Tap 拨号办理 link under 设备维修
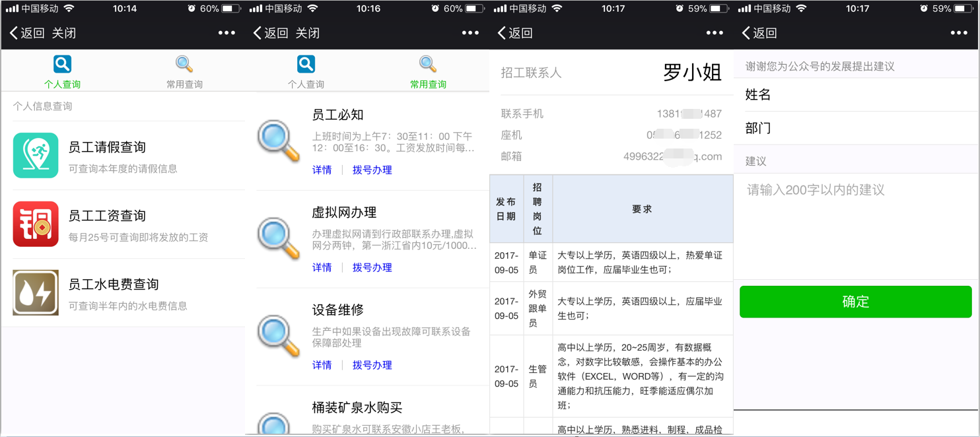Screen dimensions: 980x437 372,365
